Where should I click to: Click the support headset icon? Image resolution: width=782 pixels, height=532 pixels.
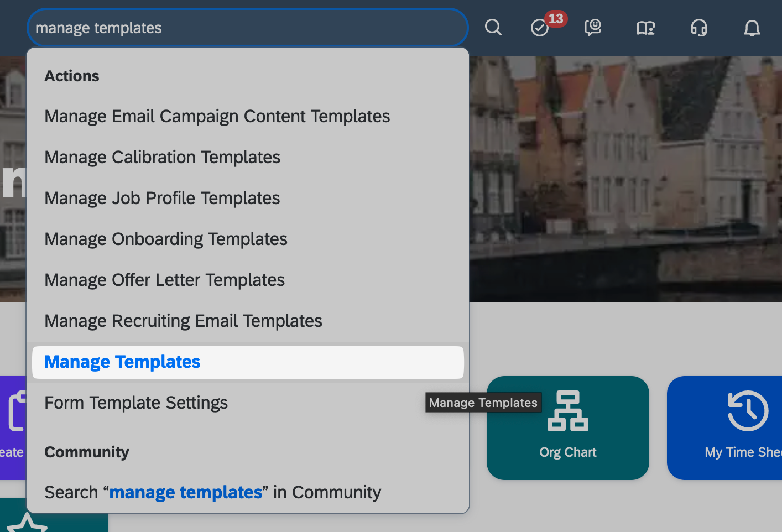tap(698, 28)
